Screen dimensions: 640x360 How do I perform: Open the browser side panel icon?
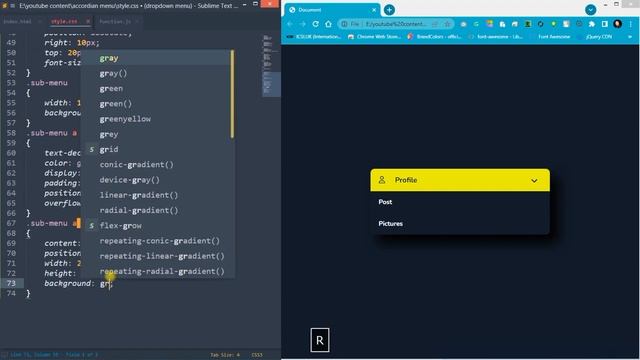click(x=604, y=24)
